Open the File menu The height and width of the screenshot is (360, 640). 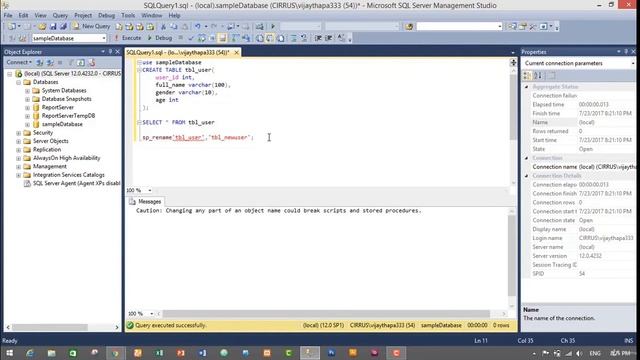point(8,16)
